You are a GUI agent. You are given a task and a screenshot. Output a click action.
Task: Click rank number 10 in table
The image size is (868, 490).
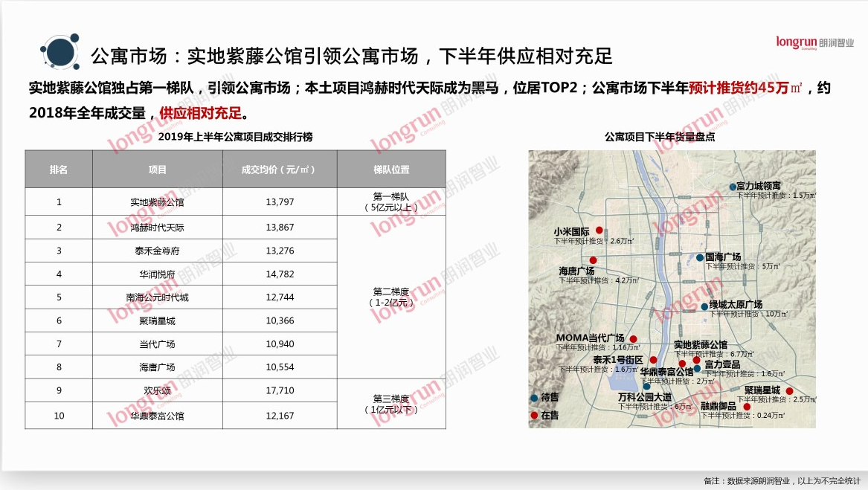tap(59, 416)
